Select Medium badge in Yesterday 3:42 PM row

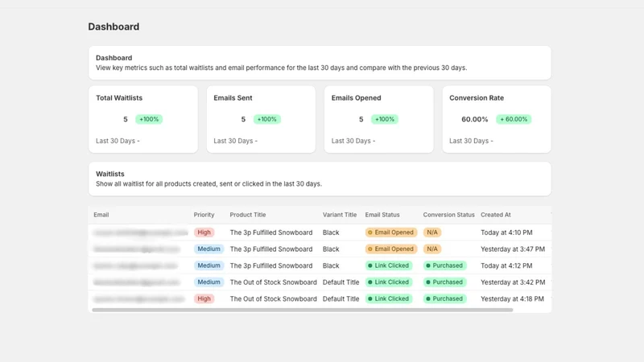click(x=208, y=282)
